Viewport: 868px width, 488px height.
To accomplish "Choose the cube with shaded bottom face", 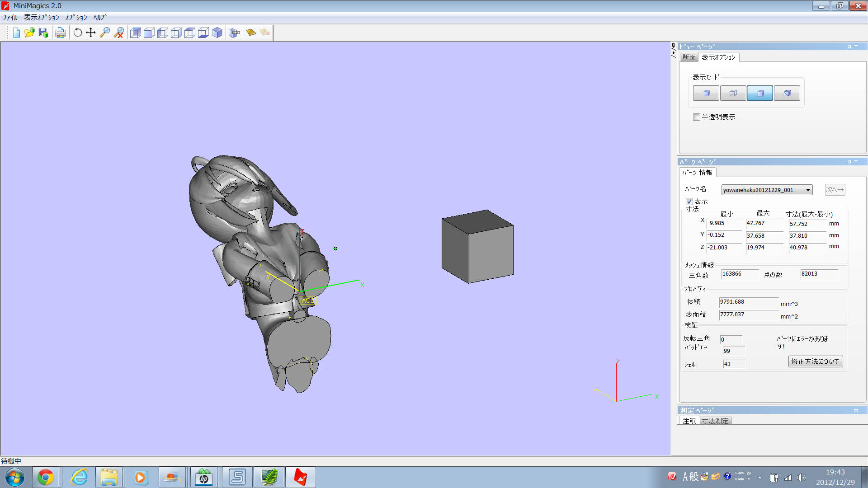I will click(203, 33).
